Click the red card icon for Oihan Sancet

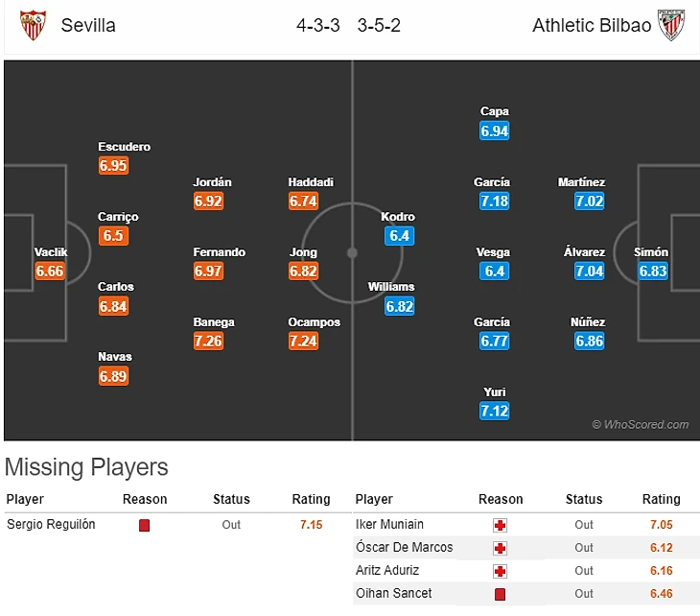point(500,594)
